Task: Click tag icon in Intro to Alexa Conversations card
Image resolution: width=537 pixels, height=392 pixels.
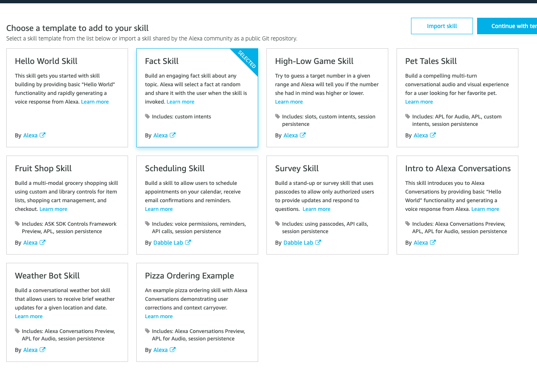Action: [408, 224]
